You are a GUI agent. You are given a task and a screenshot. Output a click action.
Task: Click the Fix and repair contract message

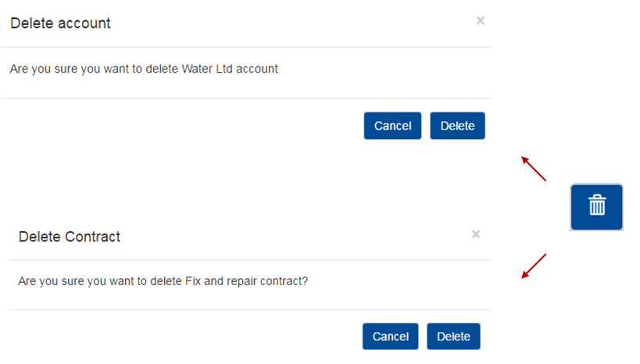click(x=163, y=281)
